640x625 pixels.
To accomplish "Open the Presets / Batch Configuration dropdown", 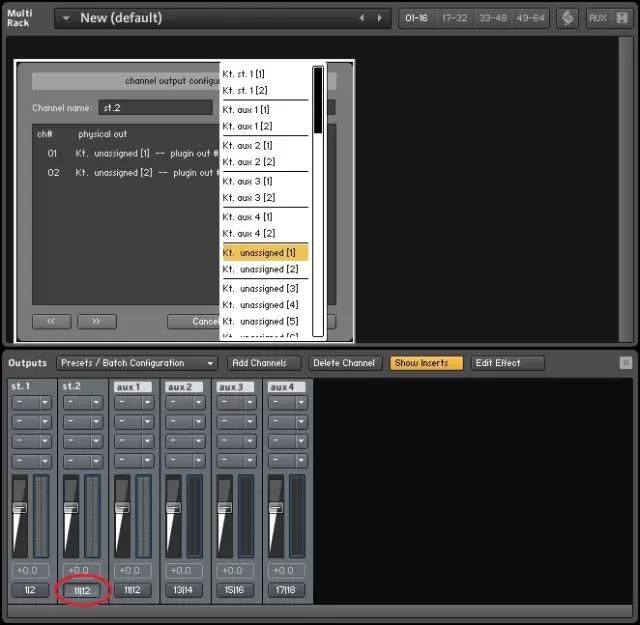I will (136, 363).
